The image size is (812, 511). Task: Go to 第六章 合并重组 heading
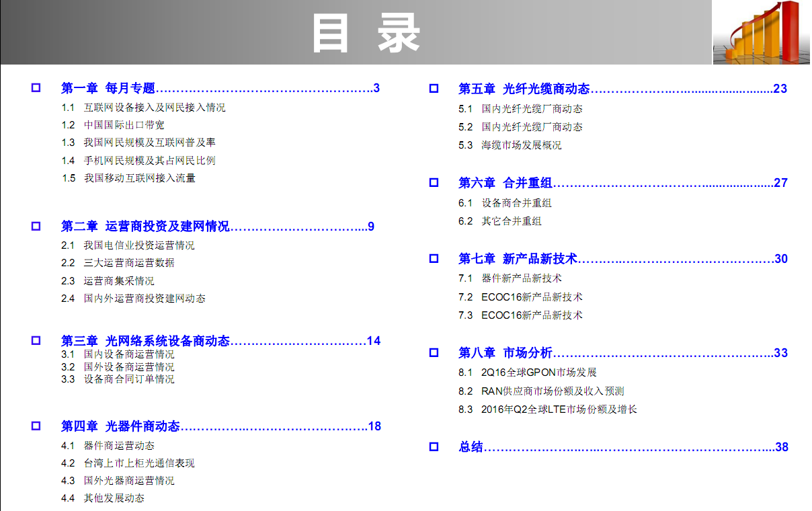(505, 183)
